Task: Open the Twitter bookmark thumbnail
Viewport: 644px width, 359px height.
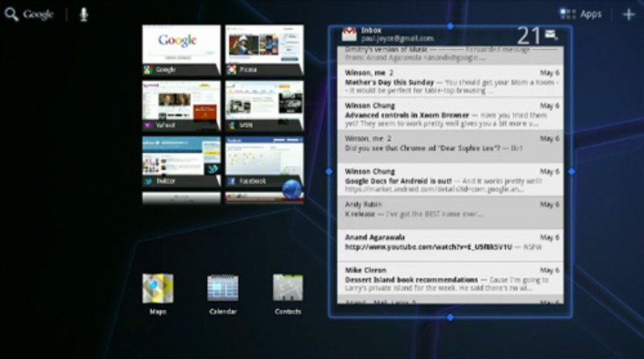Action: click(181, 162)
